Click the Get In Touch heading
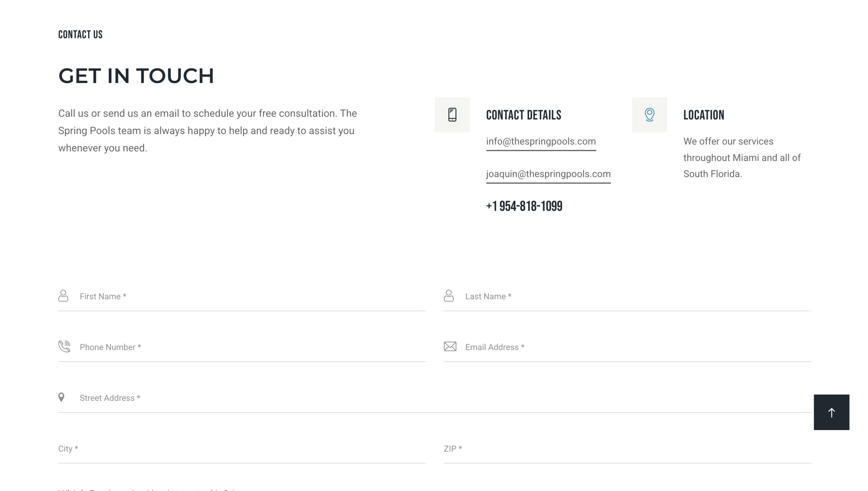The height and width of the screenshot is (491, 868). [136, 76]
